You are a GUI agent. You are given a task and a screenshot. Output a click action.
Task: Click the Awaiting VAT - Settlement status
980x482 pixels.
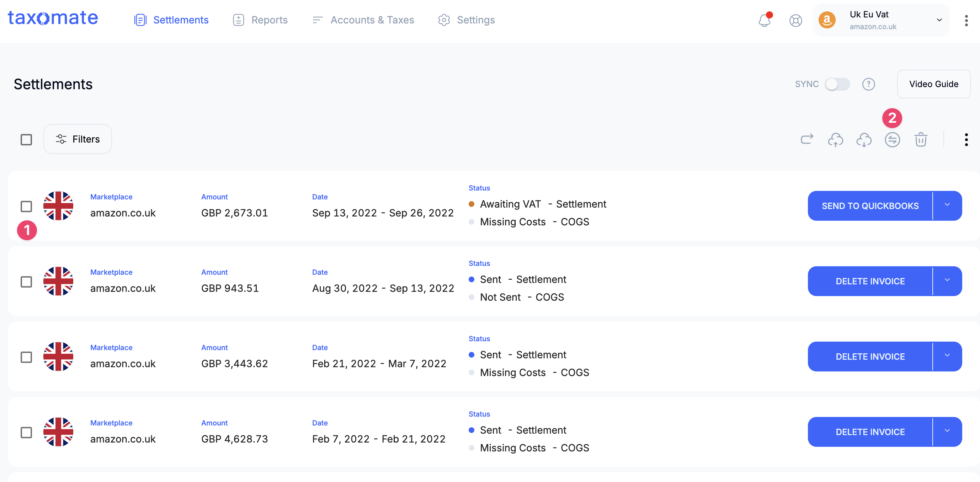click(537, 204)
